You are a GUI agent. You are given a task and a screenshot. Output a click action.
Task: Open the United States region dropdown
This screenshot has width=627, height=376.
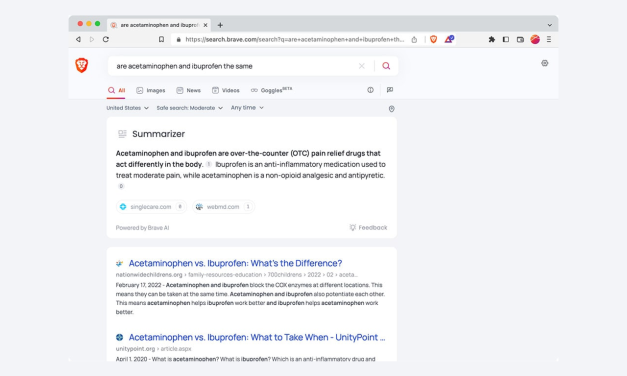128,108
